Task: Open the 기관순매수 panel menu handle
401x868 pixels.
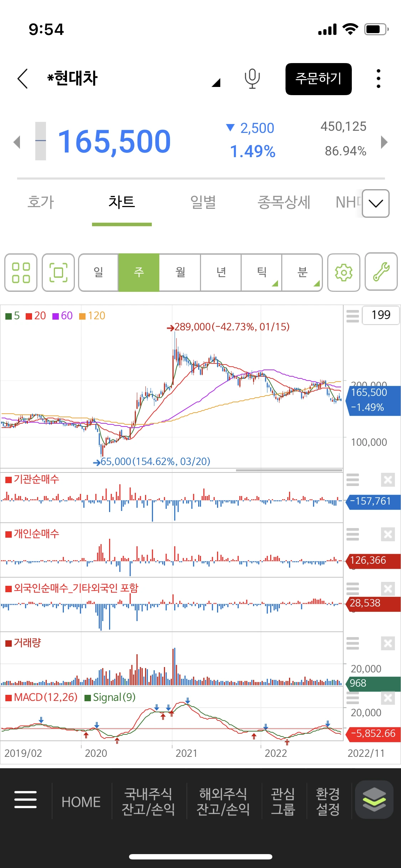Action: coord(353,480)
